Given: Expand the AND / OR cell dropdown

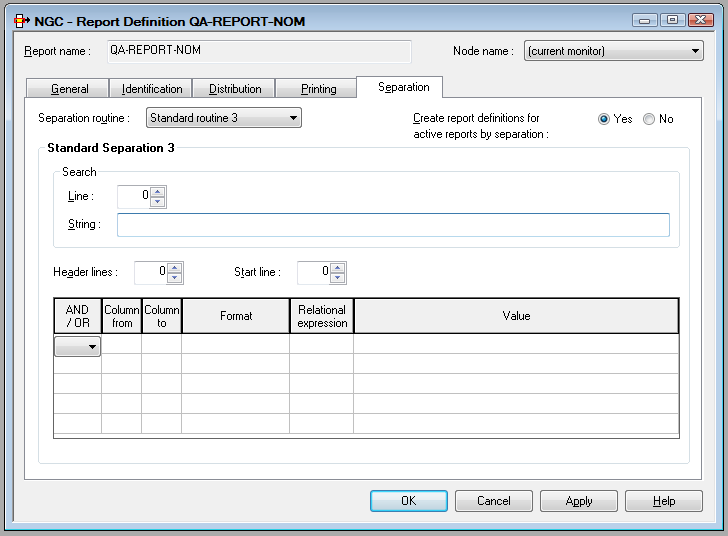Looking at the screenshot, I should [78, 346].
